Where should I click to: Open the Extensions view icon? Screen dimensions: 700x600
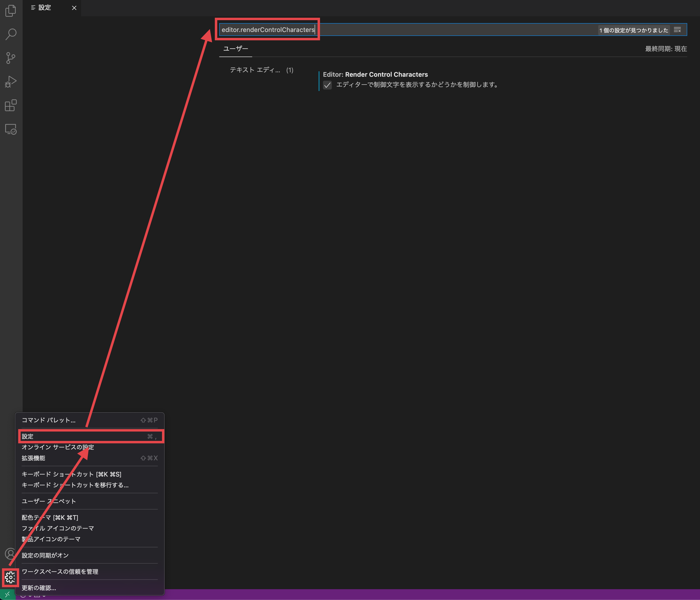(x=11, y=105)
